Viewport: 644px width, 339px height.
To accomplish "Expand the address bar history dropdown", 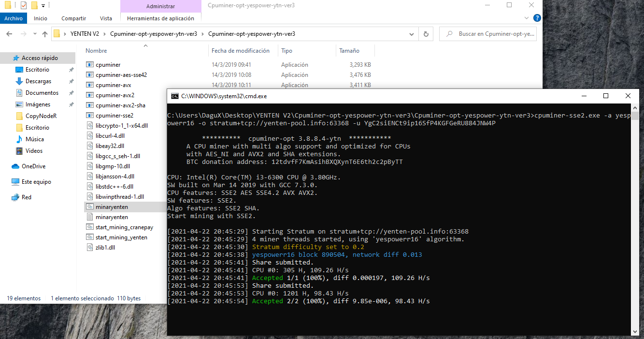I will pyautogui.click(x=412, y=34).
